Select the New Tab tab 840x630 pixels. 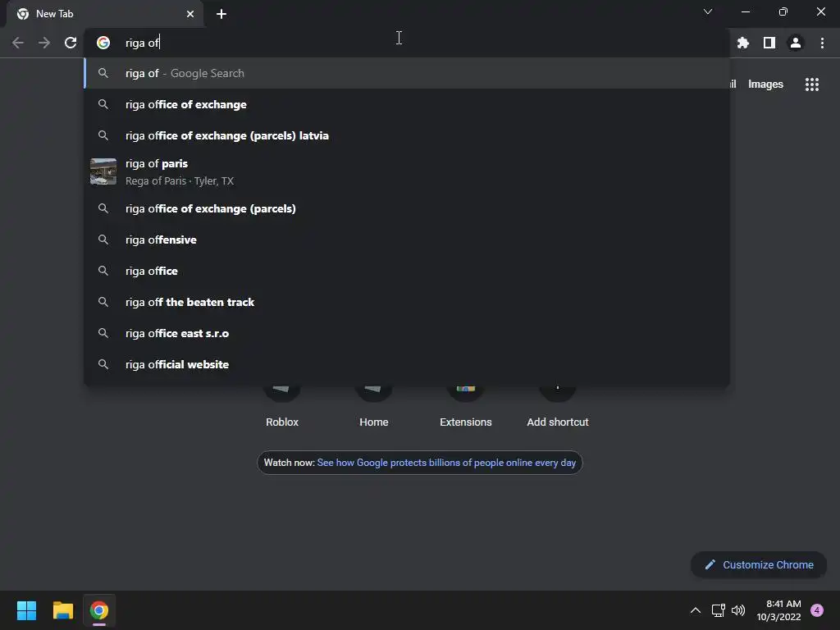(x=104, y=14)
